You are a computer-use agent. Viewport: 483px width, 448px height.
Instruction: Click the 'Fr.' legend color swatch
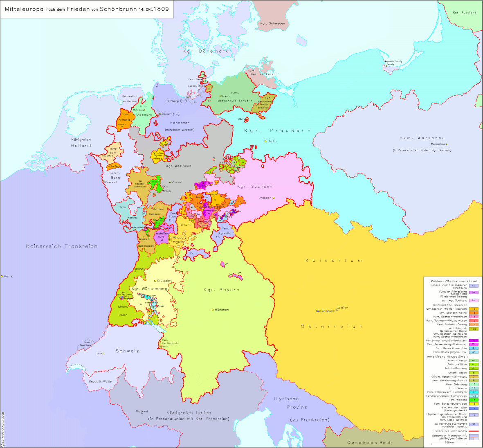(x=473, y=286)
